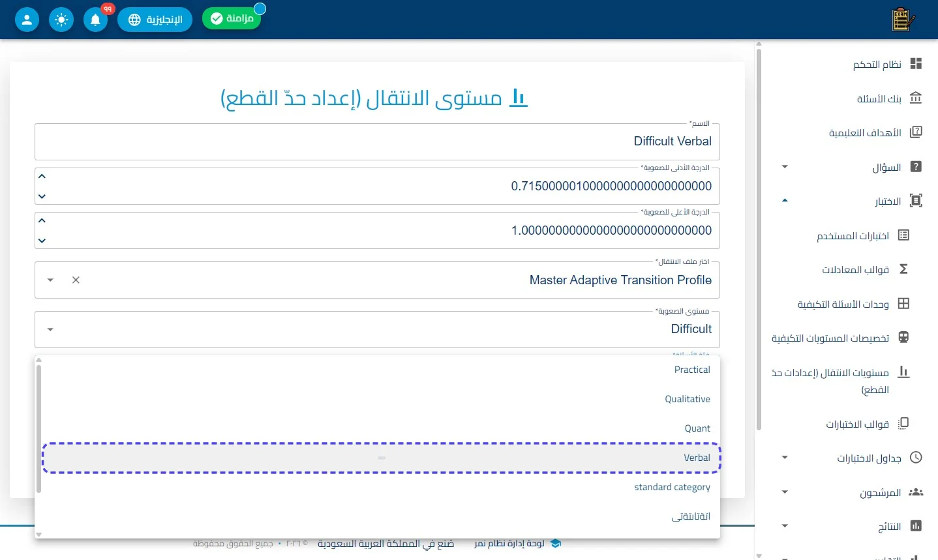Choose the Qualitative category option

tap(382, 399)
